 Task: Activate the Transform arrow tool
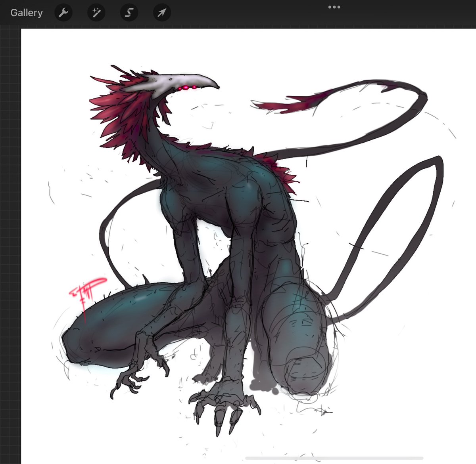click(162, 13)
